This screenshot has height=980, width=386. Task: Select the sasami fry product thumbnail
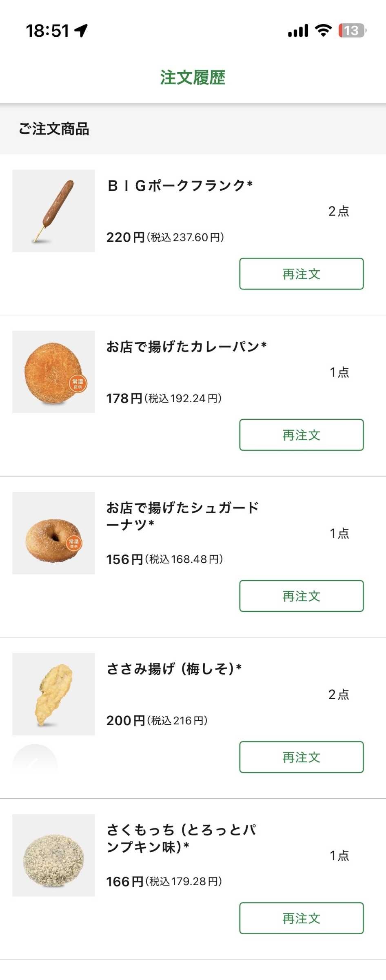coord(53,694)
